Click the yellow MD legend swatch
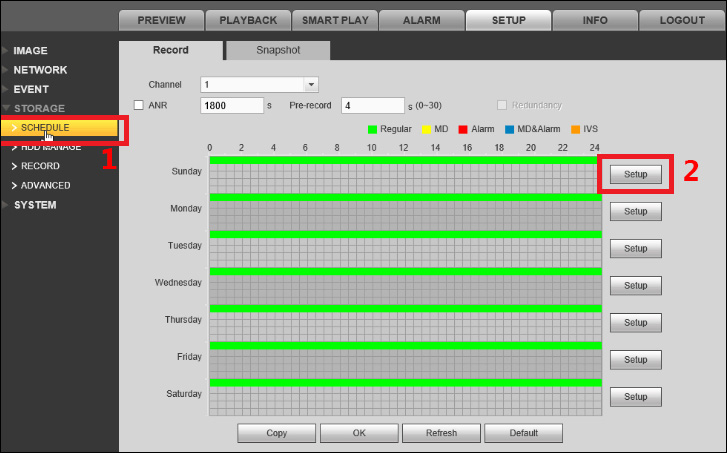 click(427, 129)
